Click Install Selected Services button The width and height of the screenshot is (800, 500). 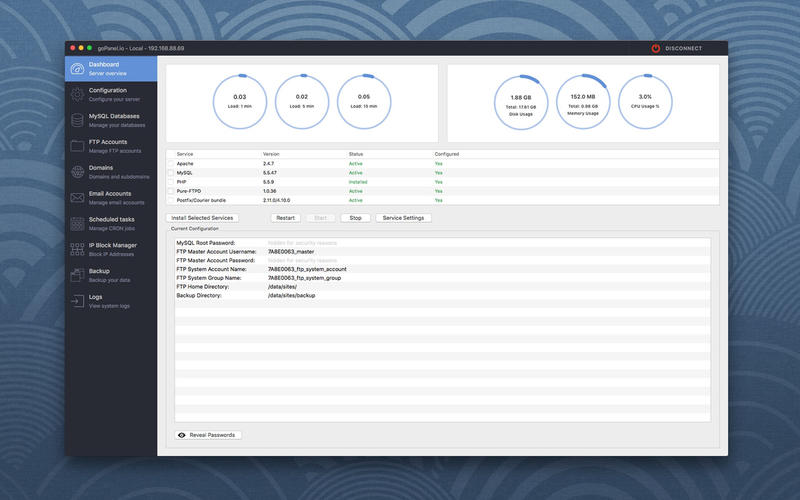pos(202,218)
